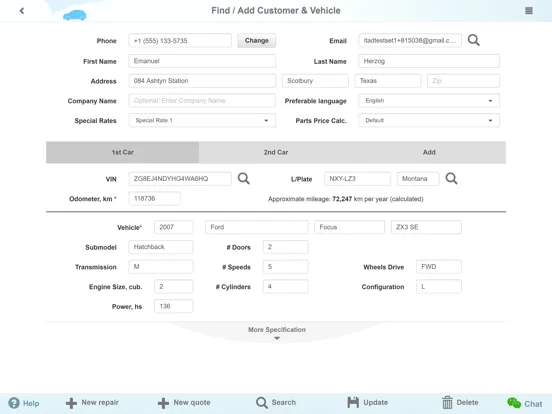Search customer by email magnifier icon

pos(473,40)
